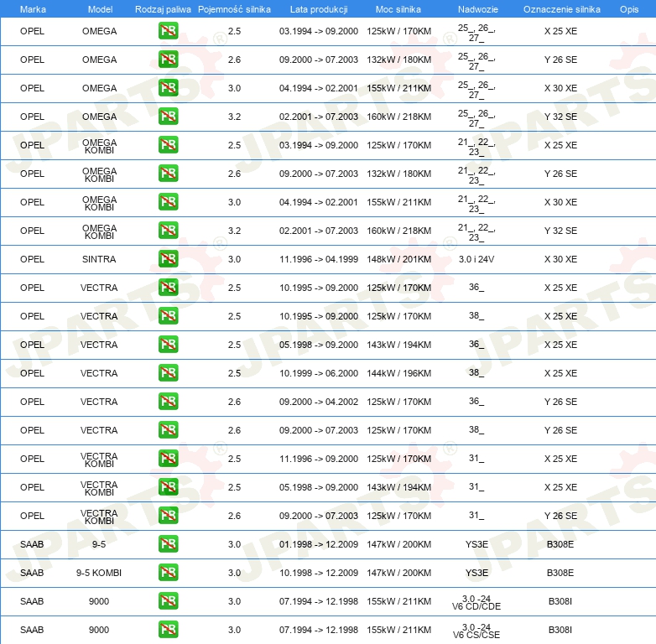This screenshot has width=656, height=644.
Task: Click the 'Pojemność silnika' column header
Action: tap(234, 9)
